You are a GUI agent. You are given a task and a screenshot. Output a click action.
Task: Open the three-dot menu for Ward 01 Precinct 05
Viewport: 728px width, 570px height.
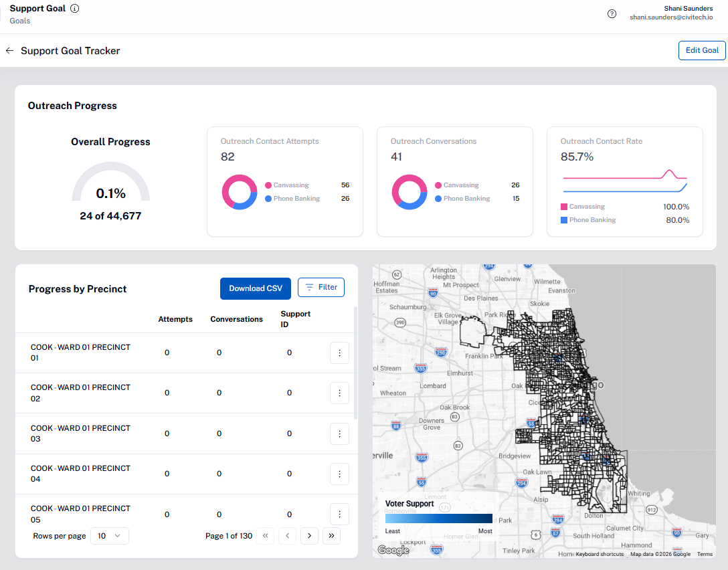coord(339,514)
